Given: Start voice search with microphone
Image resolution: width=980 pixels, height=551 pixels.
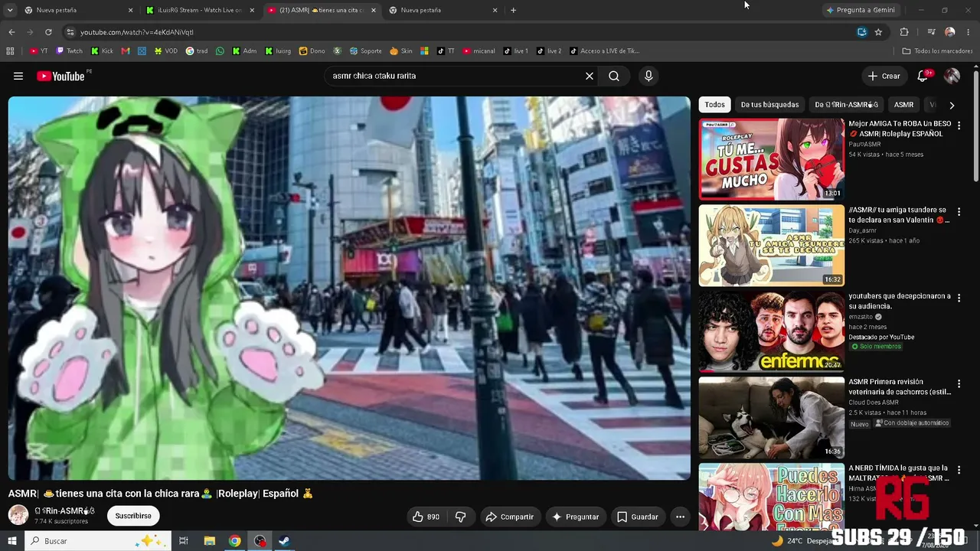Looking at the screenshot, I should [x=648, y=76].
